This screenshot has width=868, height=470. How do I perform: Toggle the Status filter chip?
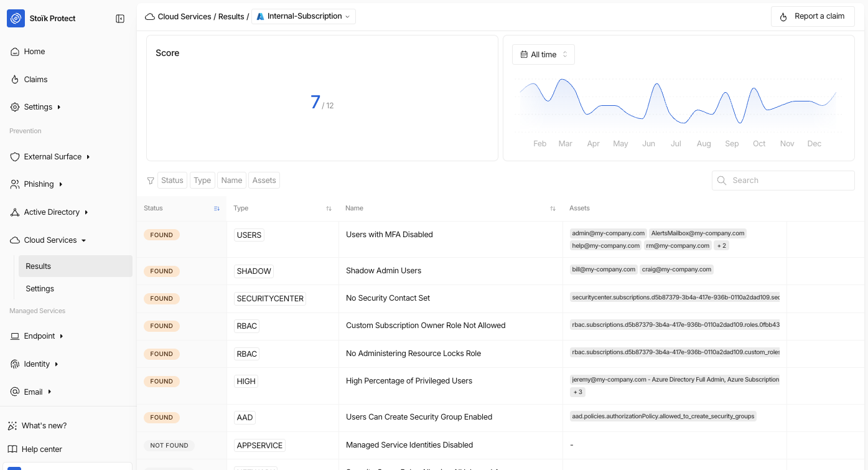coord(172,181)
